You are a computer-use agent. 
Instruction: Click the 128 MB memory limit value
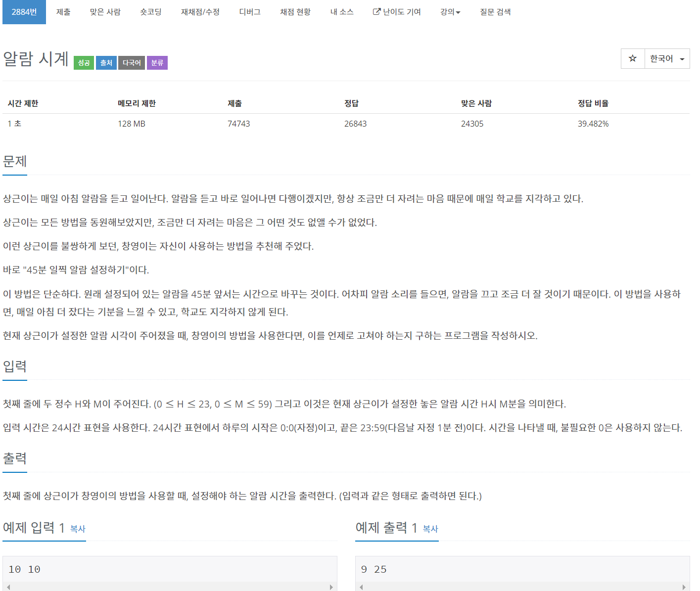point(132,124)
